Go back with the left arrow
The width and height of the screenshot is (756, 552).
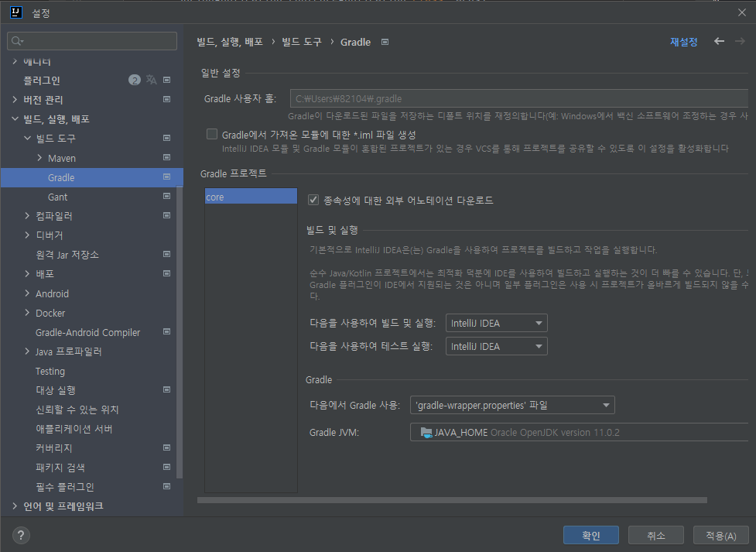point(719,42)
